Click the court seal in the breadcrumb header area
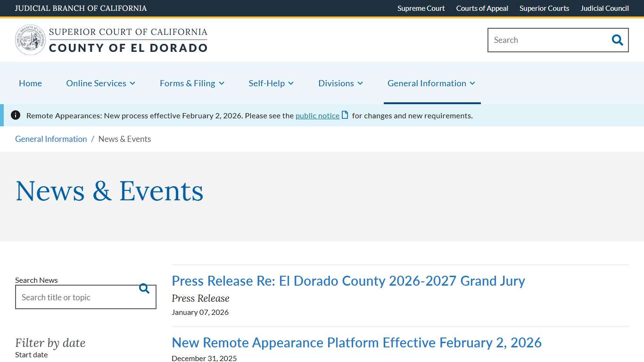The width and height of the screenshot is (644, 362). click(x=30, y=40)
